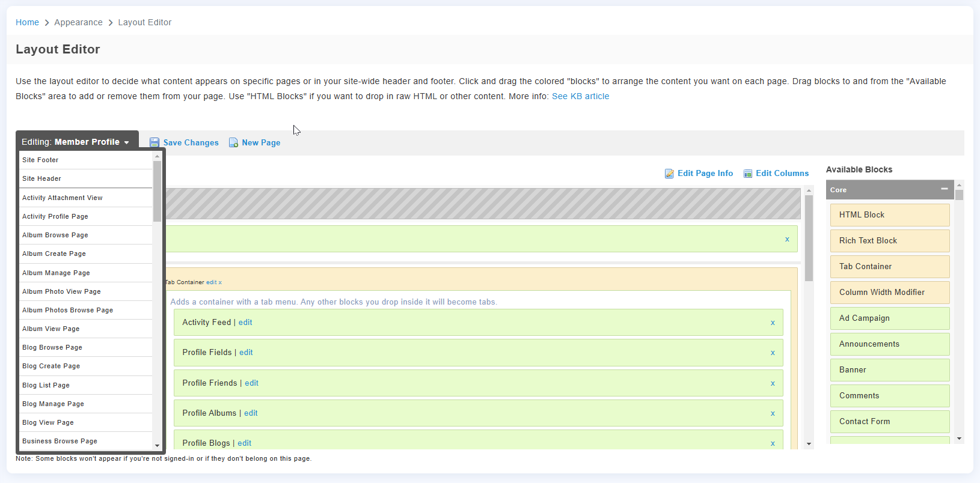The height and width of the screenshot is (483, 980).
Task: Click the New Page document icon
Action: coord(233,142)
